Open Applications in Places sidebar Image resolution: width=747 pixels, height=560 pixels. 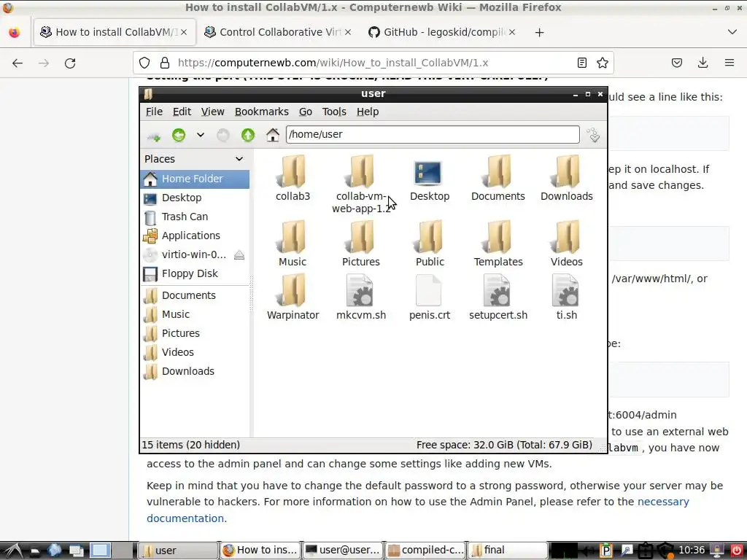pyautogui.click(x=195, y=236)
